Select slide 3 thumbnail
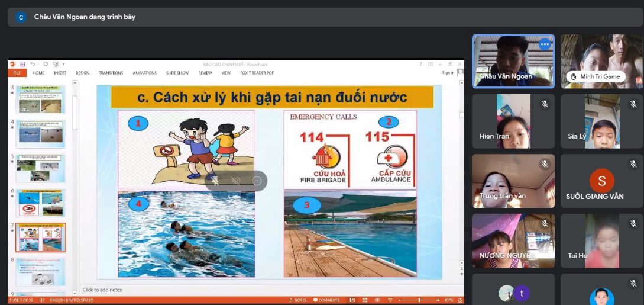 [40, 99]
